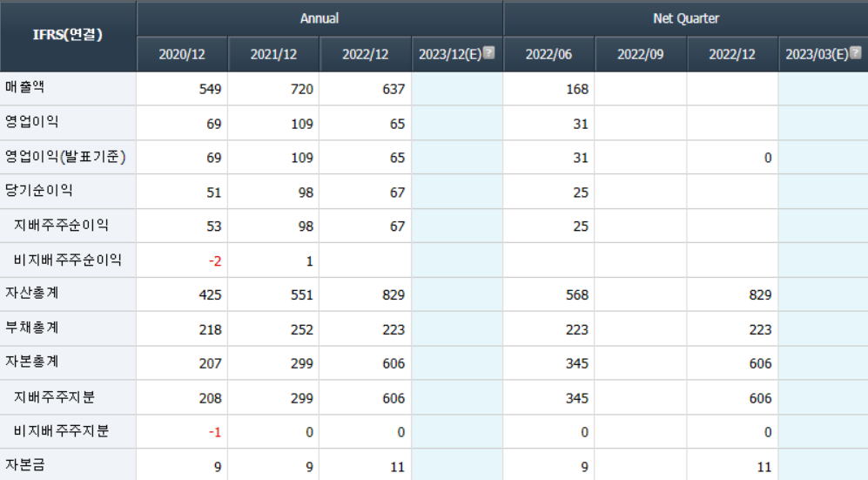Select the 자본금 row label
Image resolution: width=868 pixels, height=480 pixels.
(24, 465)
